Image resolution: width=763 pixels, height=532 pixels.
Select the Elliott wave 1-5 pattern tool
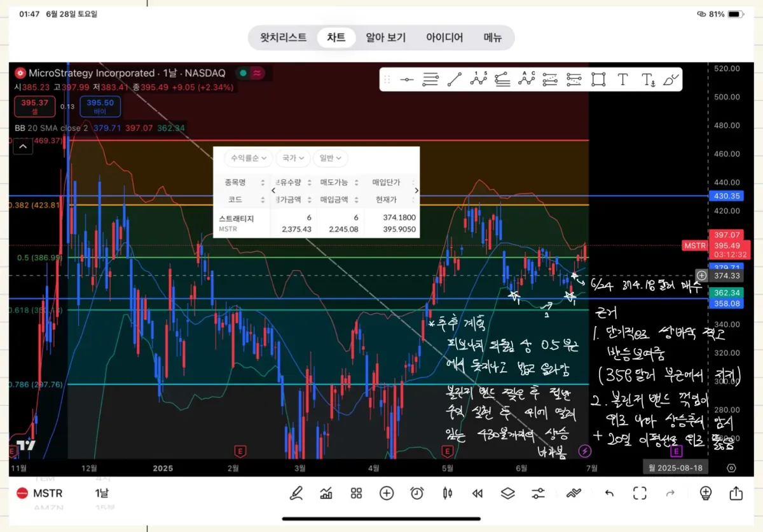click(x=478, y=79)
